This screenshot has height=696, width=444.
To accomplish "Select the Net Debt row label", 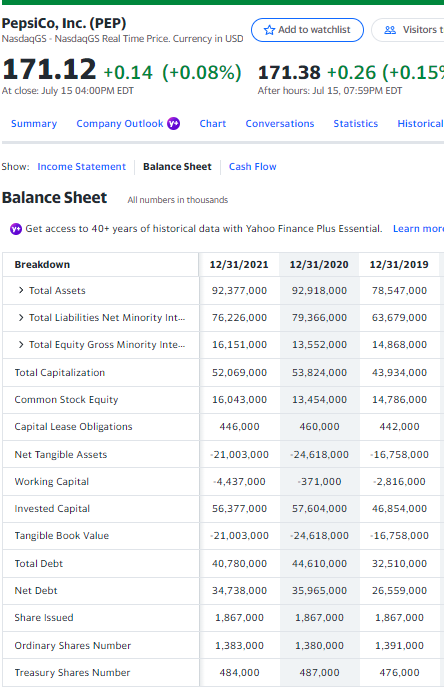I will click(x=36, y=591).
